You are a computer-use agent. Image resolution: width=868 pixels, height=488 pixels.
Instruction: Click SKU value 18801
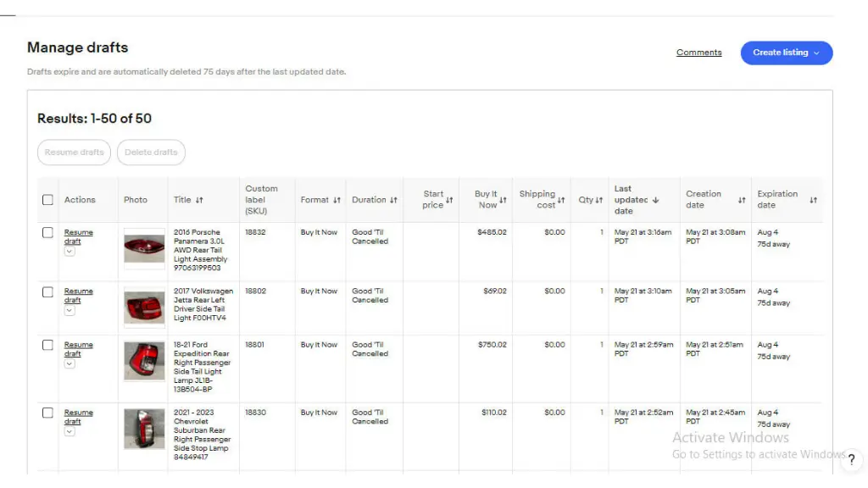tap(254, 345)
